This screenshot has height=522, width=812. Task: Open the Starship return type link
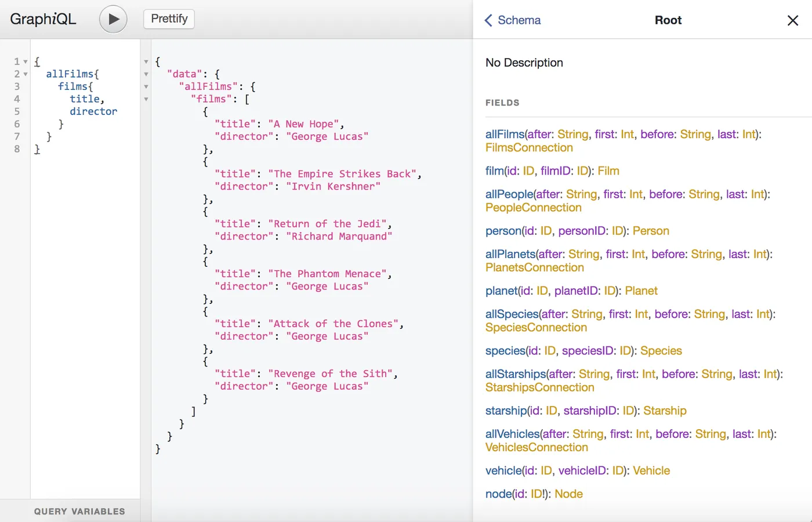[x=665, y=411]
